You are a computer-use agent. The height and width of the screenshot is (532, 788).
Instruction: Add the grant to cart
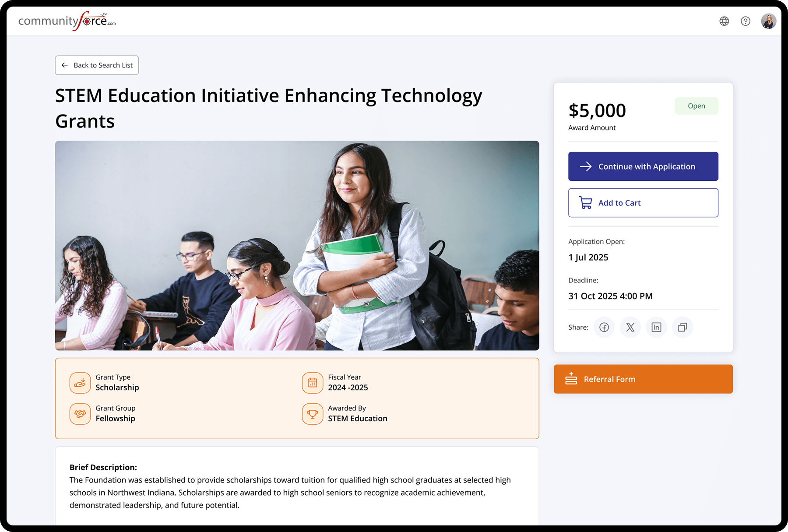tap(643, 203)
